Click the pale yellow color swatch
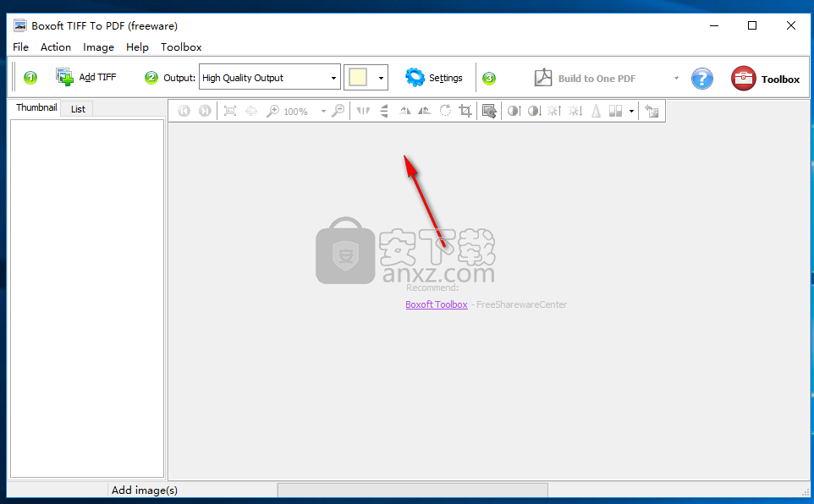This screenshot has width=814, height=504. (358, 77)
